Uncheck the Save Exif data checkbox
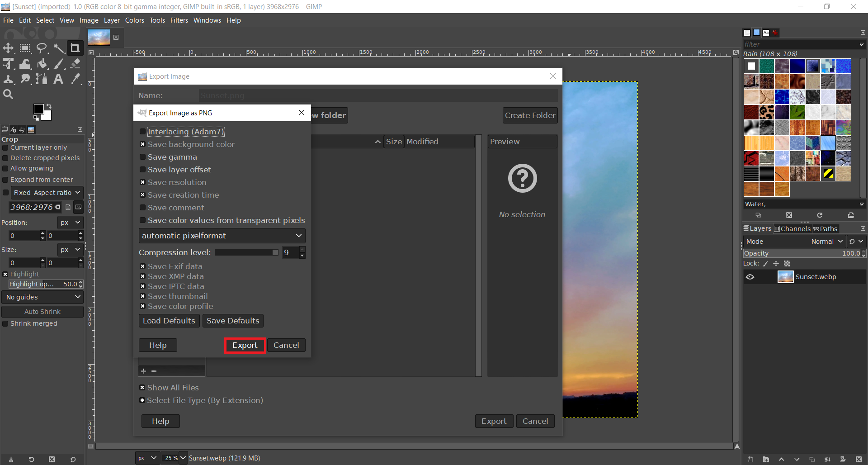The image size is (868, 465). (x=143, y=266)
